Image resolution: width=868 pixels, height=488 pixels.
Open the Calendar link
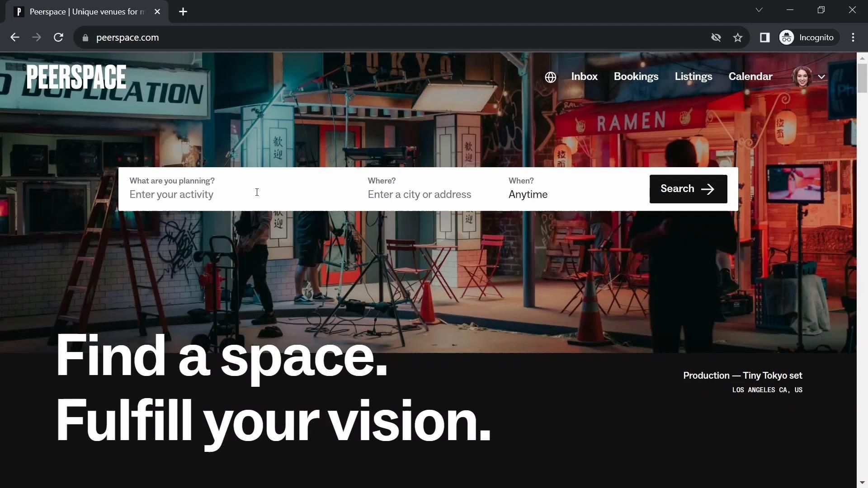point(750,76)
